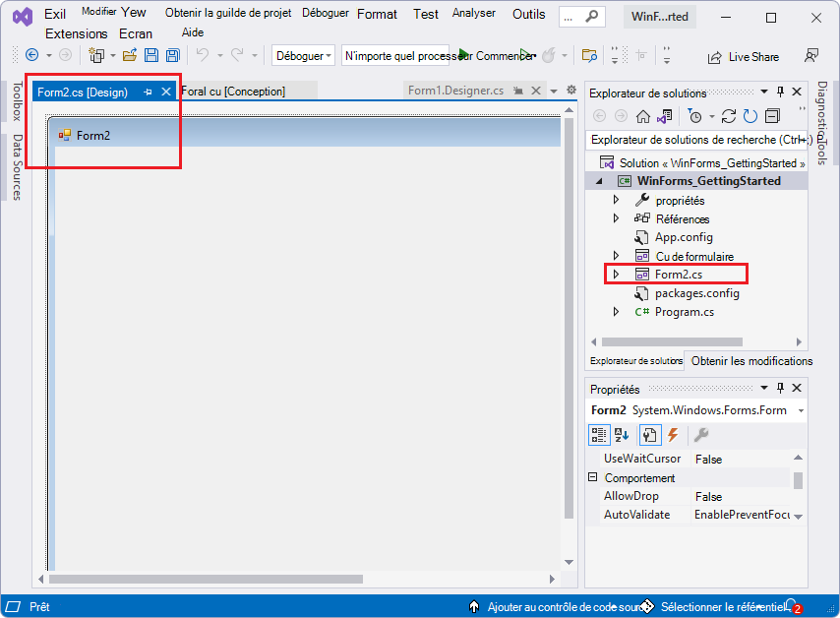The image size is (840, 618).
Task: Select App.config in Solution Explorer
Action: click(x=684, y=237)
